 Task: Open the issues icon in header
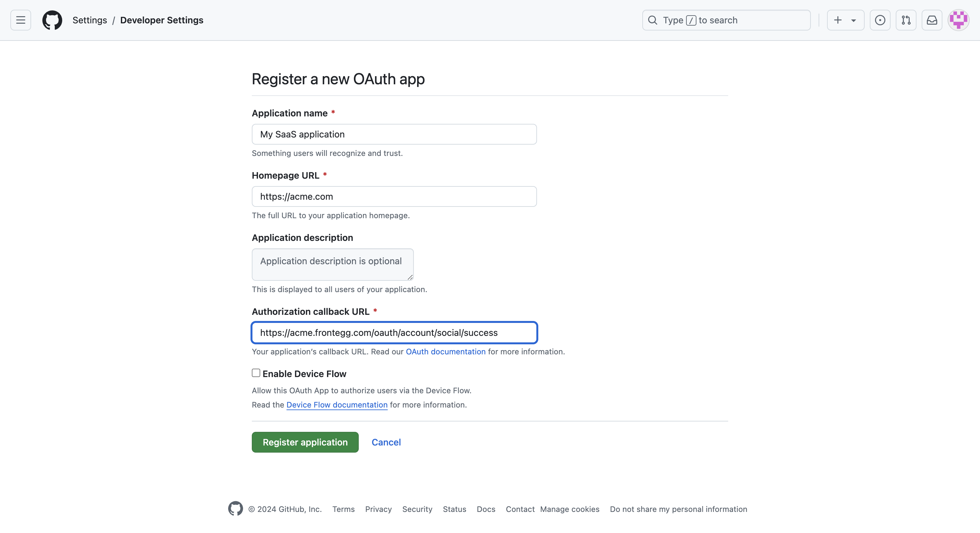[x=880, y=20]
